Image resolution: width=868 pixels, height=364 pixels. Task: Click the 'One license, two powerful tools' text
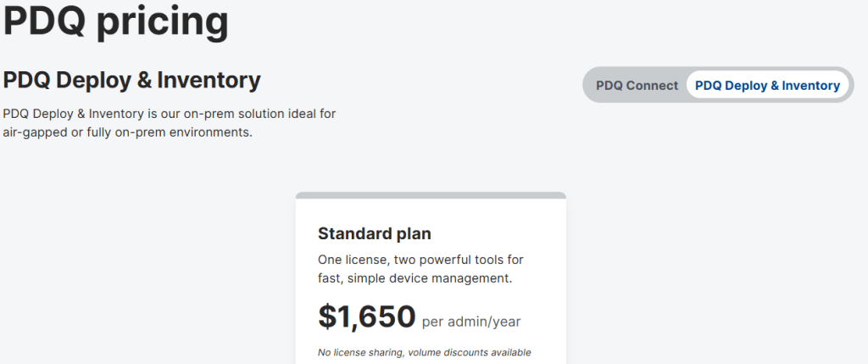pos(420,259)
